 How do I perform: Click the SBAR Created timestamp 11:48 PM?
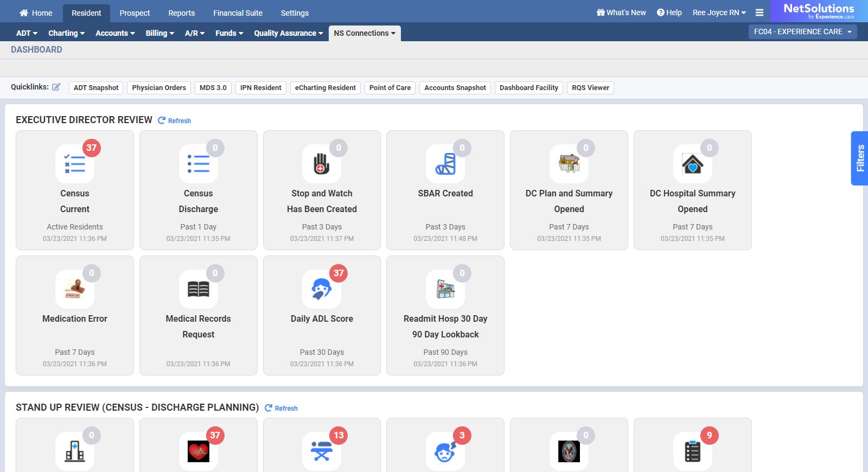point(445,239)
